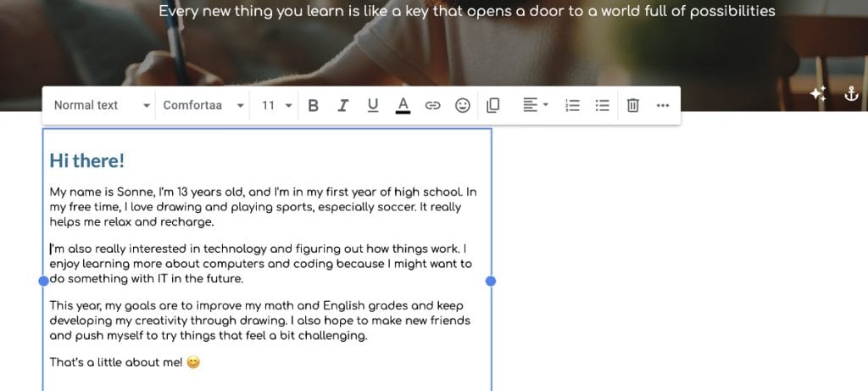Open the Normal text style dropdown
Image resolution: width=868 pixels, height=391 pixels.
pos(101,105)
